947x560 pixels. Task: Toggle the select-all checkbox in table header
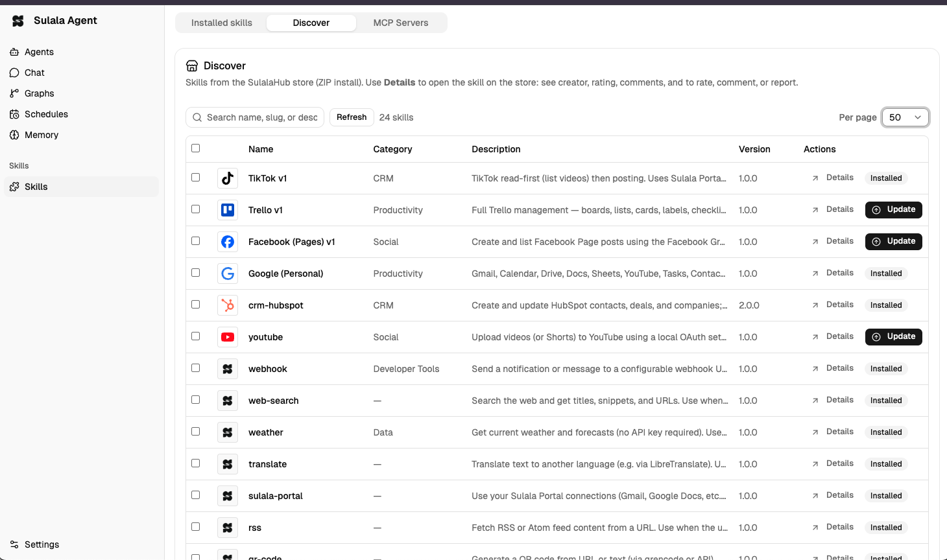pyautogui.click(x=196, y=148)
